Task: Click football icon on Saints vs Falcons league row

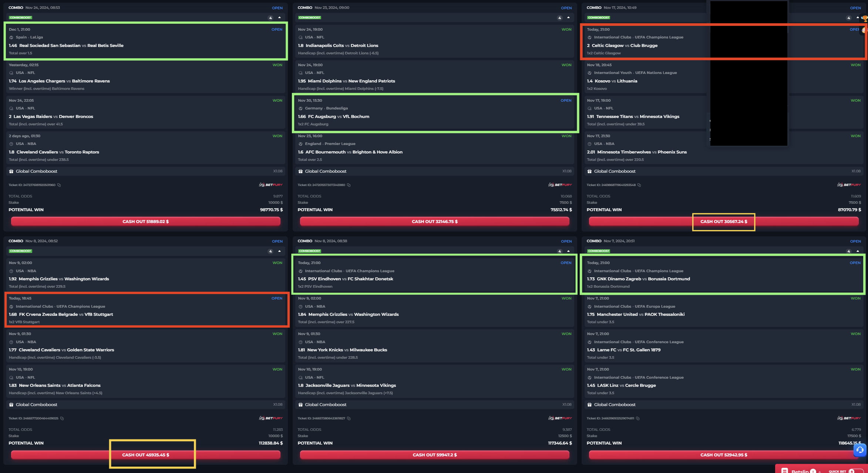Action: point(11,378)
